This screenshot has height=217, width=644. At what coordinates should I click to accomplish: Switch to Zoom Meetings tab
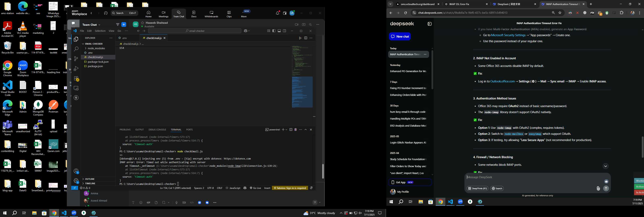pos(163,14)
